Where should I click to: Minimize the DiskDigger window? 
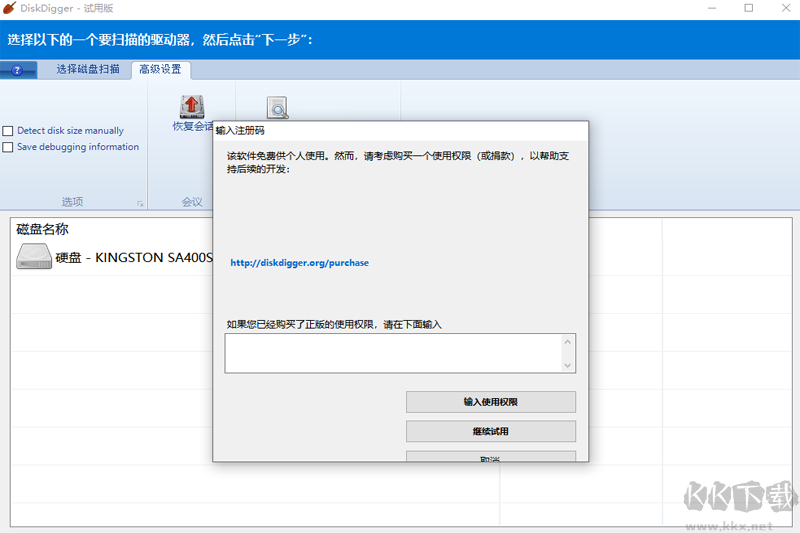[712, 8]
